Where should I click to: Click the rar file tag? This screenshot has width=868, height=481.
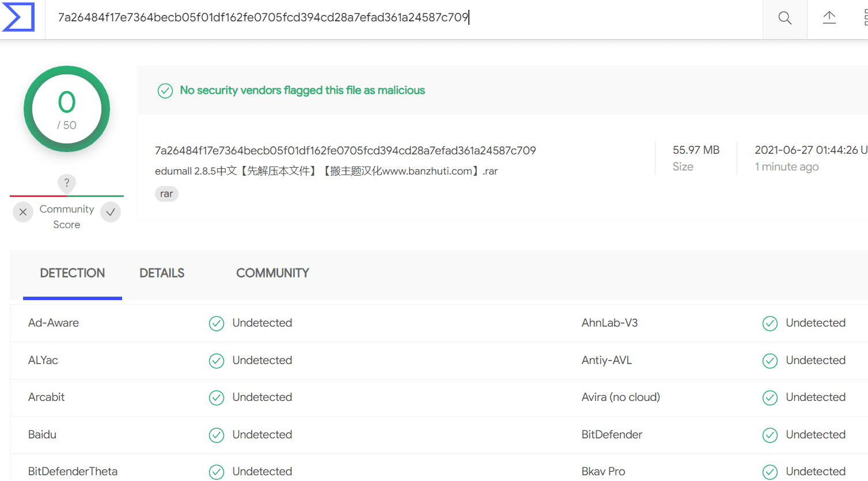[x=166, y=194]
